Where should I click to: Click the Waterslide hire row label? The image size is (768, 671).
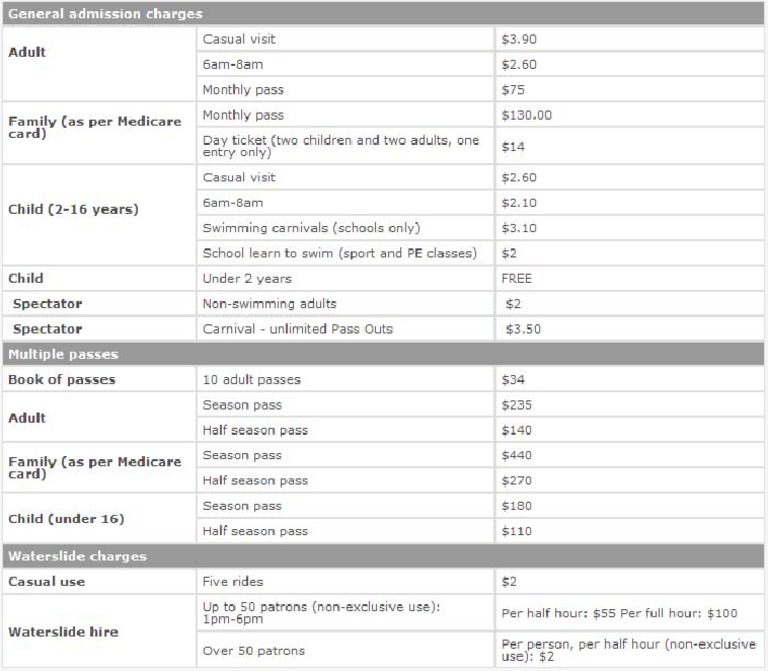pyautogui.click(x=63, y=632)
